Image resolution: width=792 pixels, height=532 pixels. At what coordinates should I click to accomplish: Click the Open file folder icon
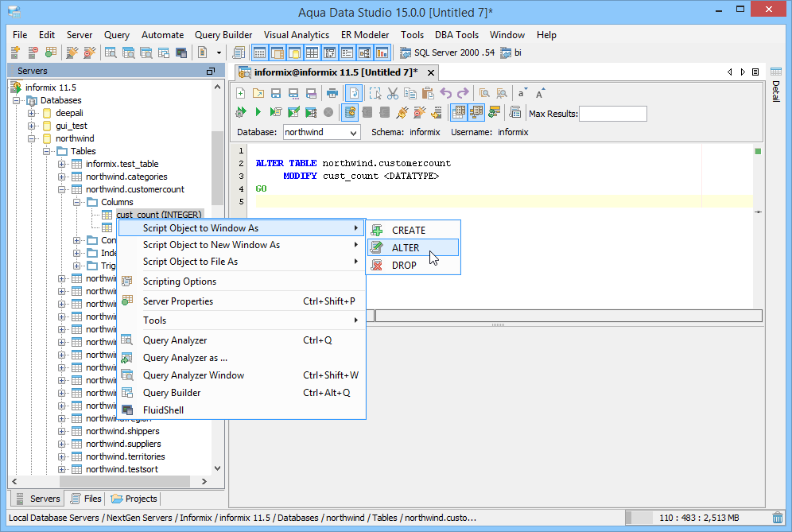(258, 94)
